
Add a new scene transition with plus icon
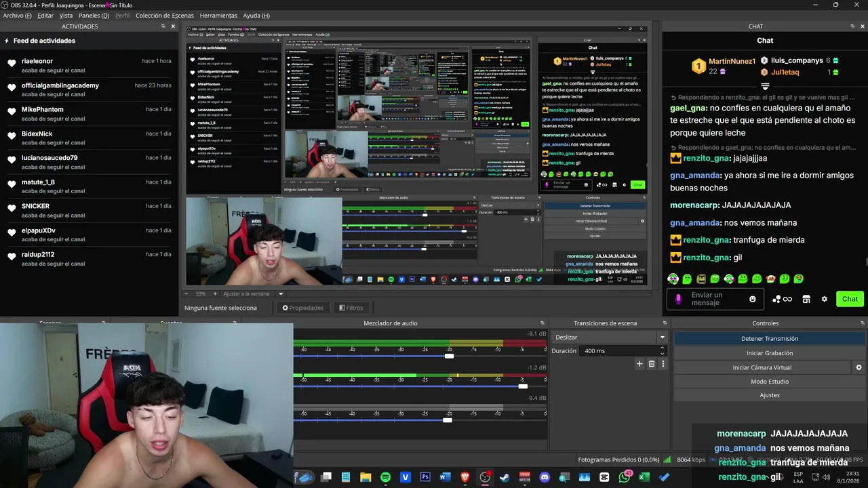pos(639,364)
